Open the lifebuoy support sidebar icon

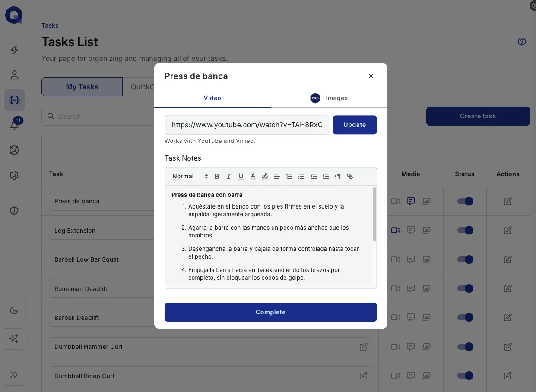pyautogui.click(x=14, y=150)
